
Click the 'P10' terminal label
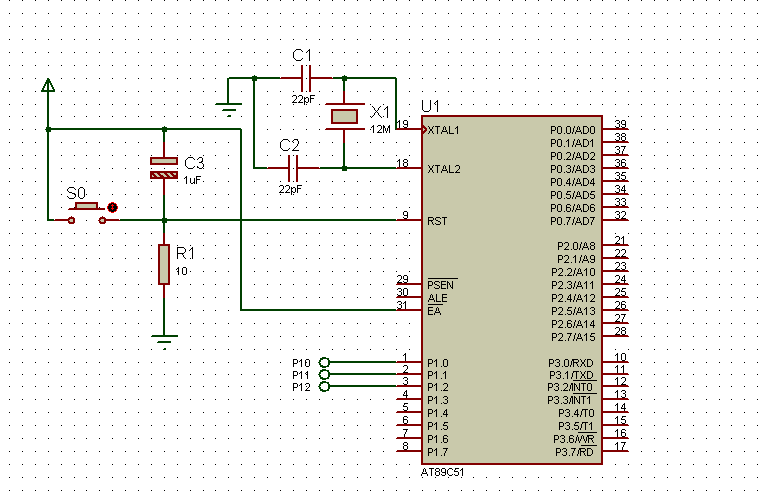click(301, 363)
